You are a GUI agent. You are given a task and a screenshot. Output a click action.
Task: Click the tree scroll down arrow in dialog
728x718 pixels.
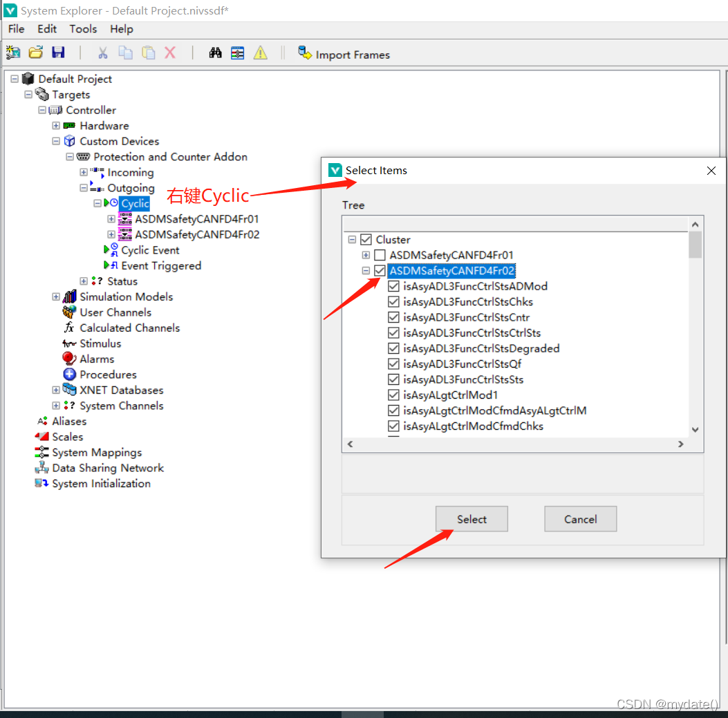click(x=695, y=430)
